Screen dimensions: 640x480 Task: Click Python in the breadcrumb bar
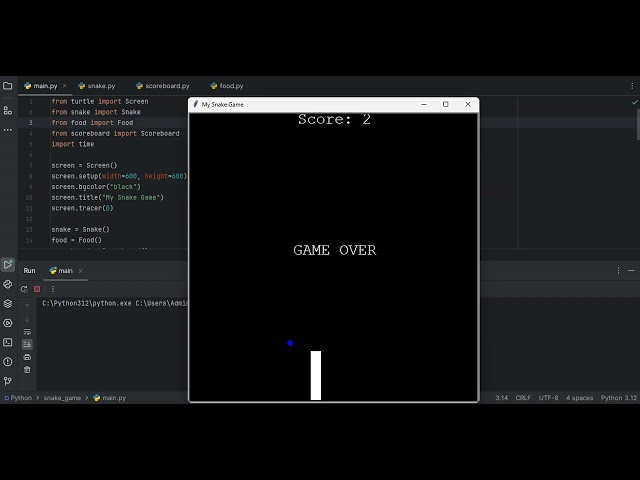coord(18,398)
